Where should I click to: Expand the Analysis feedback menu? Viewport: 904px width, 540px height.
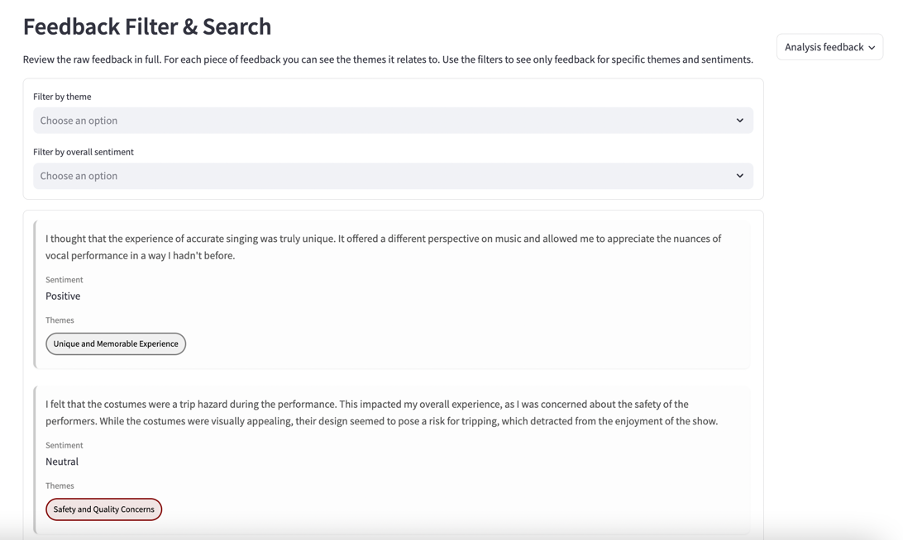pos(829,47)
